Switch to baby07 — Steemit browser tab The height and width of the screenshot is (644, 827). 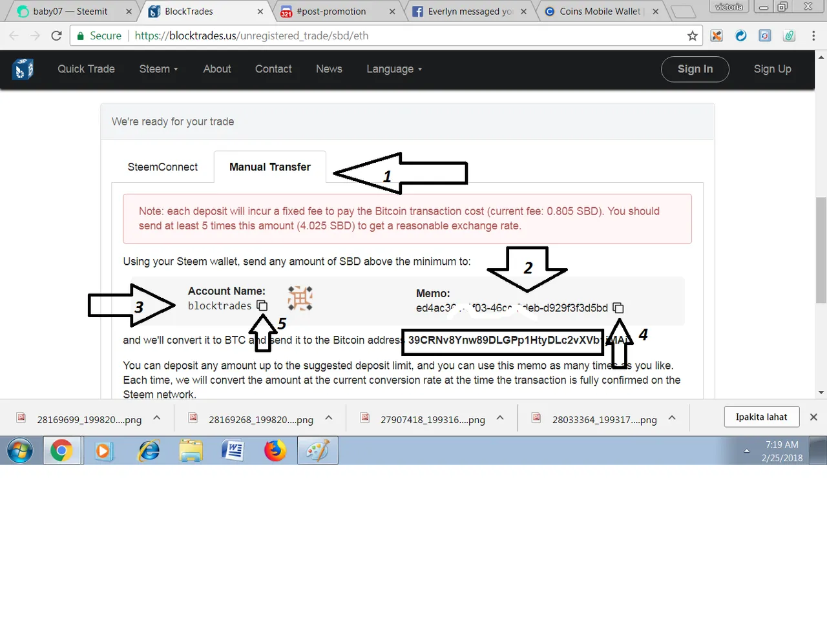[x=70, y=12]
